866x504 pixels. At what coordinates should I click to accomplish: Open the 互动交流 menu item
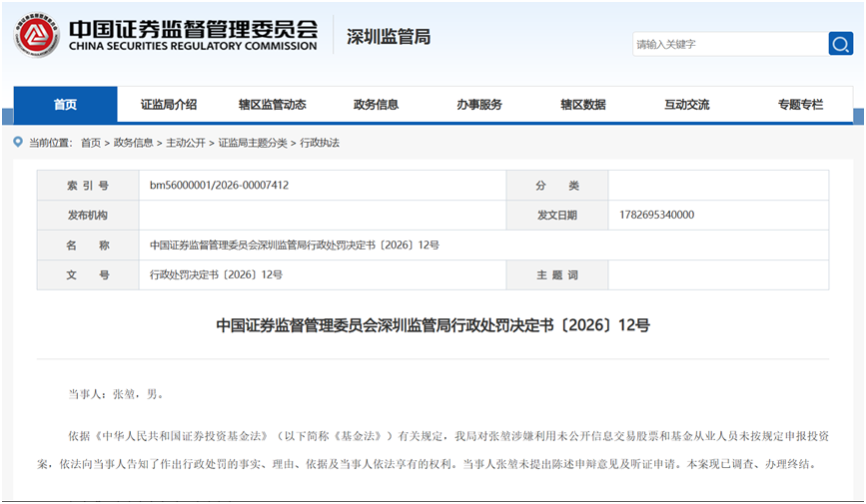tap(686, 105)
